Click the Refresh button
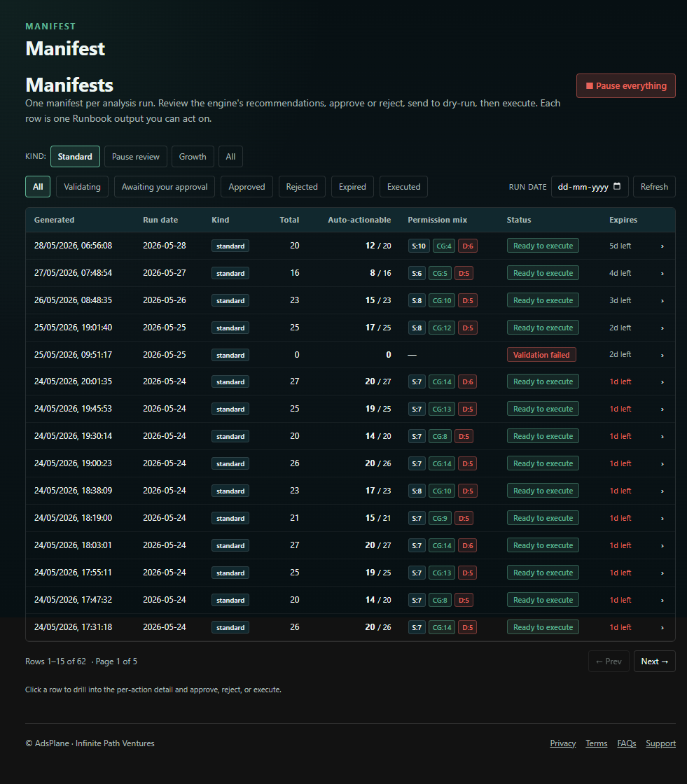Viewport: 687px width, 784px height. (654, 186)
